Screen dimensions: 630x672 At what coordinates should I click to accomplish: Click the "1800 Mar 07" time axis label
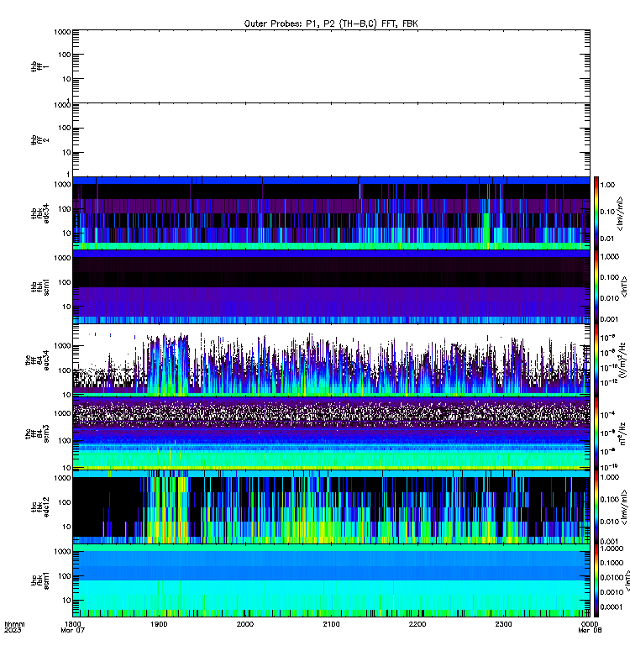73,627
